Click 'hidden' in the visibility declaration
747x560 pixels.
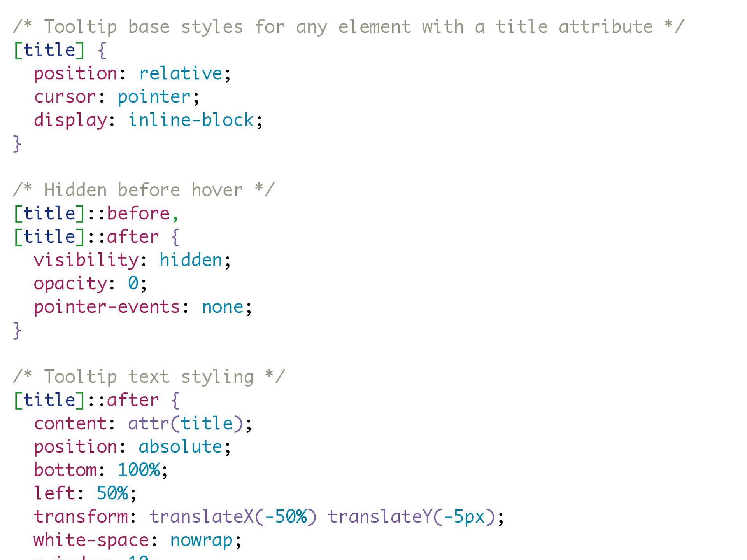[x=191, y=260]
